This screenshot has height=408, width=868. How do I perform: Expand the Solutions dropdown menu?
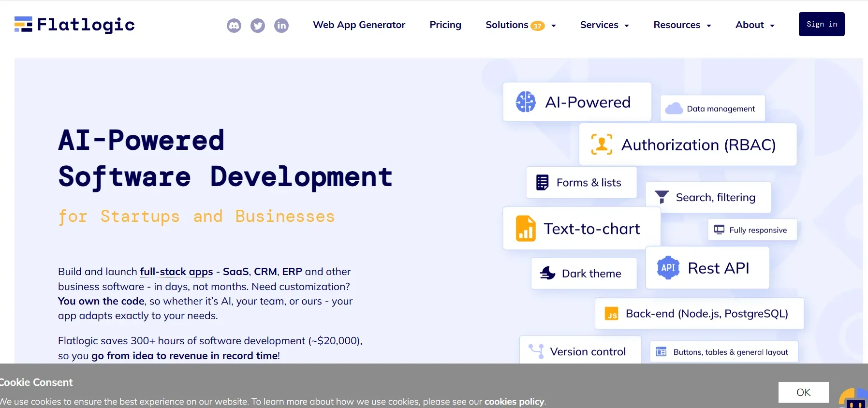coord(521,25)
